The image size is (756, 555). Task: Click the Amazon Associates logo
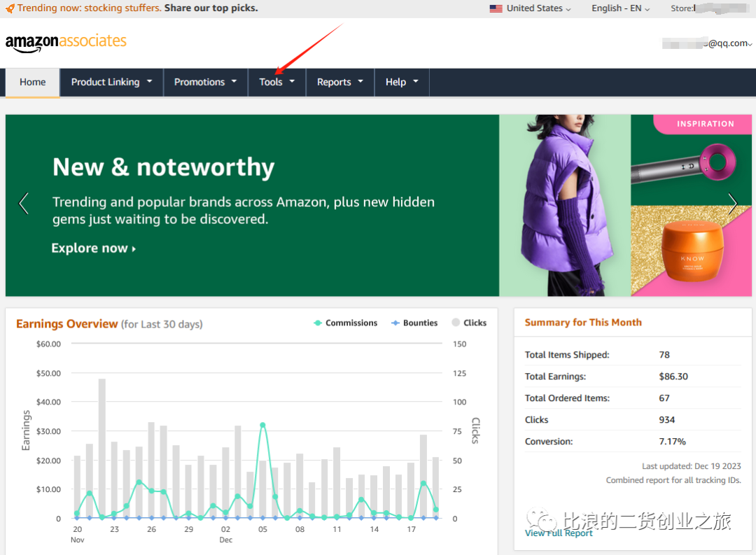click(x=66, y=43)
